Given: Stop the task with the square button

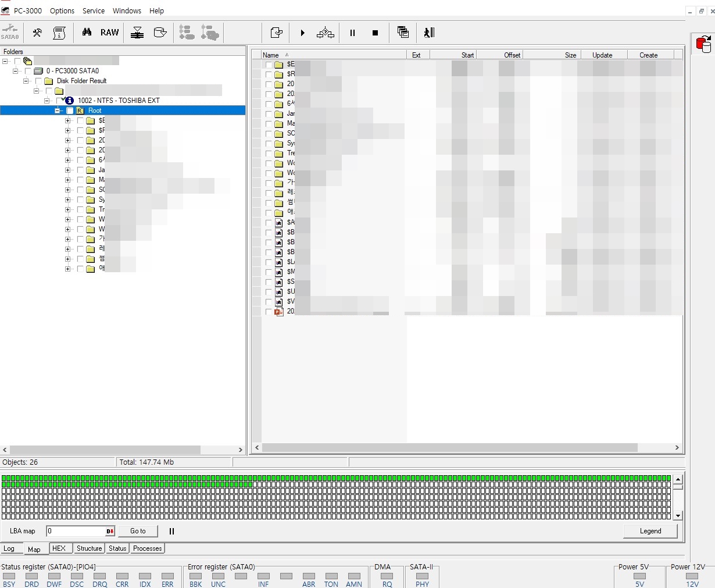Looking at the screenshot, I should (x=375, y=33).
